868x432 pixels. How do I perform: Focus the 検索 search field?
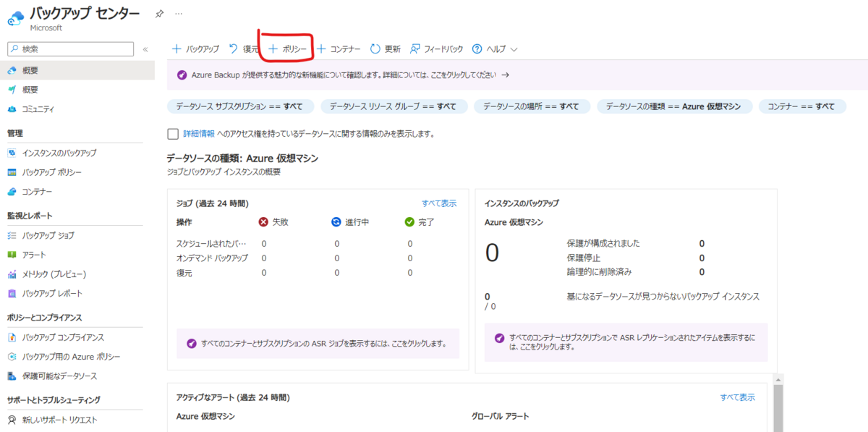(x=71, y=48)
